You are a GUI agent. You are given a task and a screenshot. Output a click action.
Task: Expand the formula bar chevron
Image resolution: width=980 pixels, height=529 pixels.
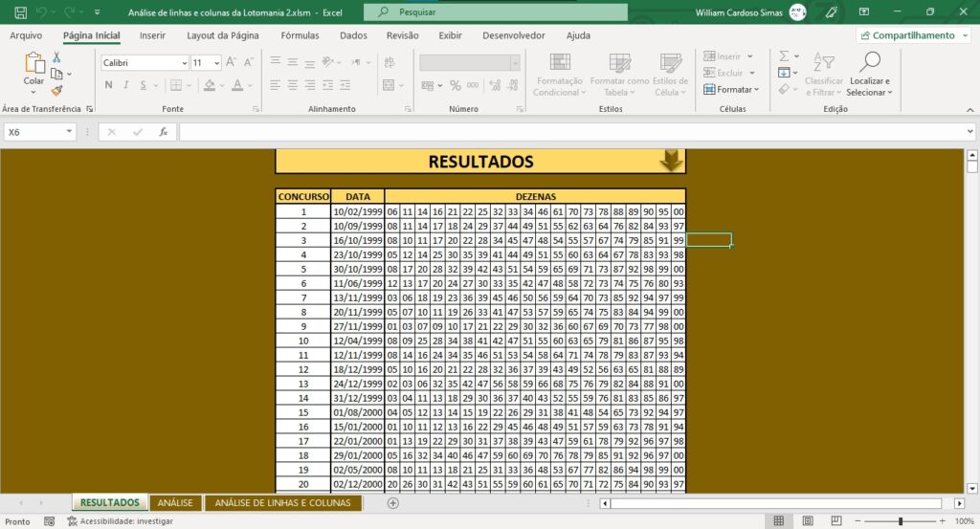point(970,132)
